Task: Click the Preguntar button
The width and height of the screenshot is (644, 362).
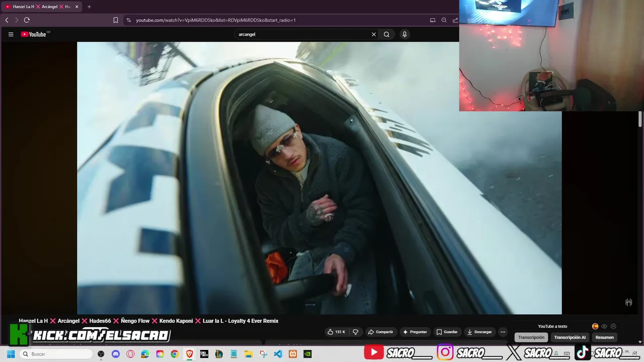Action: click(x=415, y=332)
